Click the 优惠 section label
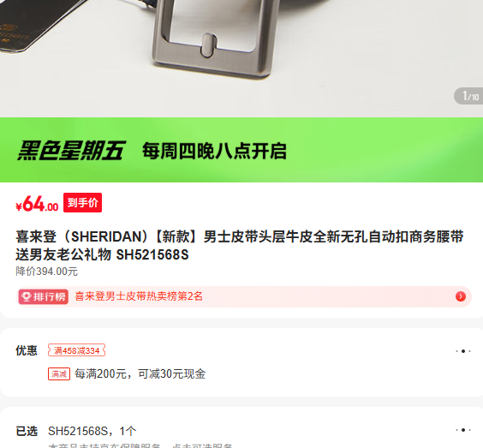 coord(27,350)
